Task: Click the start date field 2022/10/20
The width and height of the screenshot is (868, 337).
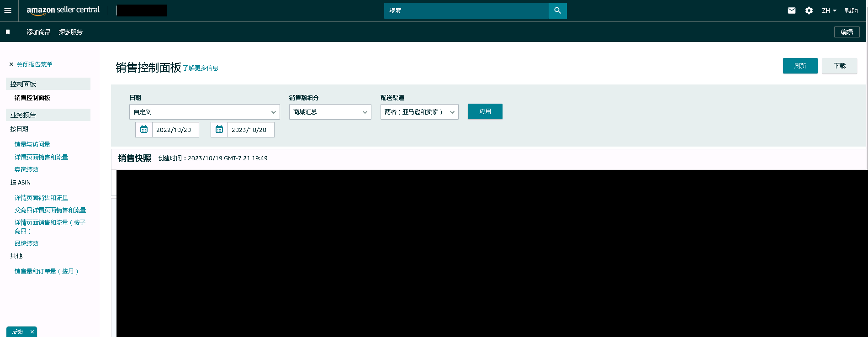Action: pos(175,130)
